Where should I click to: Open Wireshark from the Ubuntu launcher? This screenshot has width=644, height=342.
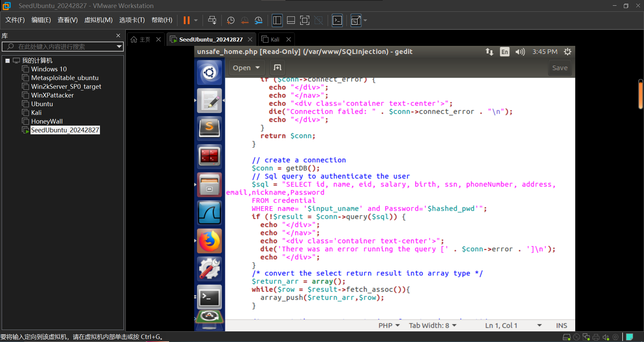point(209,213)
